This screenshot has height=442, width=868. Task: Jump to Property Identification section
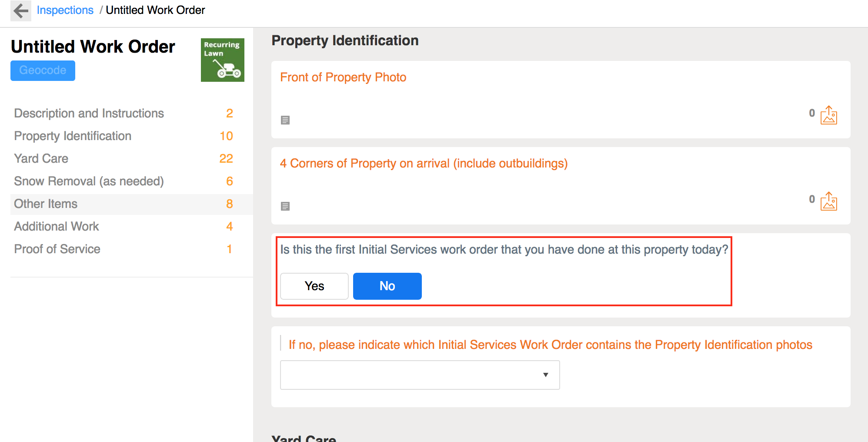73,136
